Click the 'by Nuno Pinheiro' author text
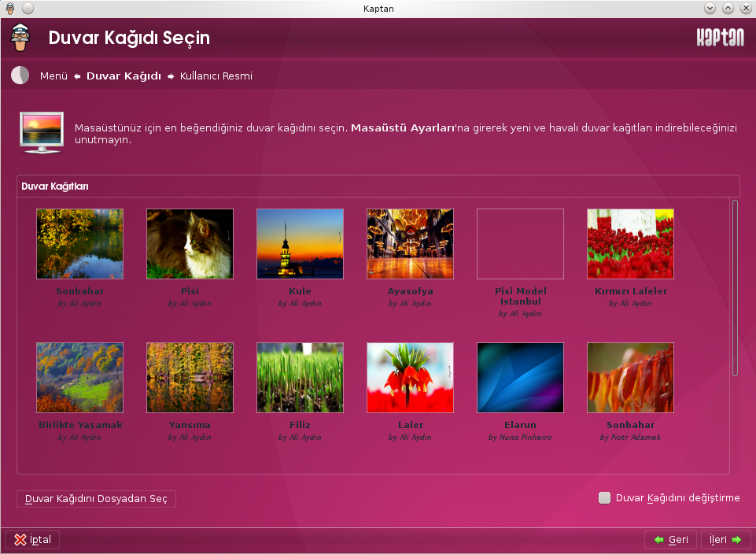 point(520,438)
